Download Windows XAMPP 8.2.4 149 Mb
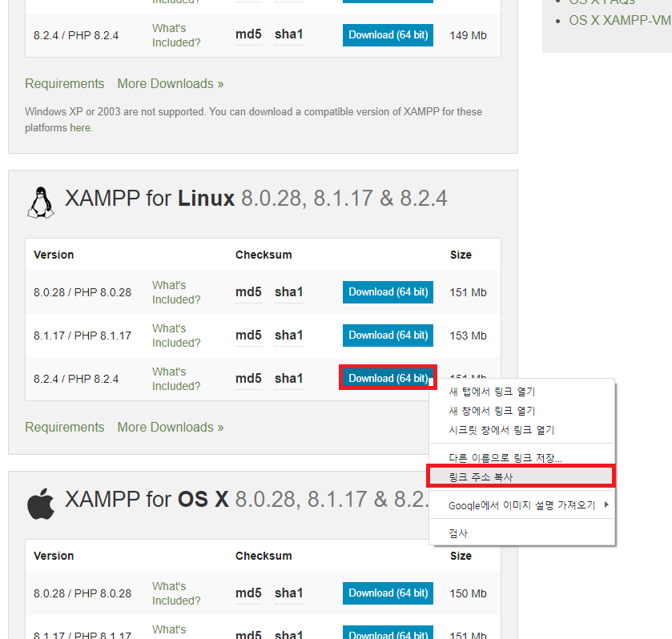This screenshot has height=639, width=672. 388,35
